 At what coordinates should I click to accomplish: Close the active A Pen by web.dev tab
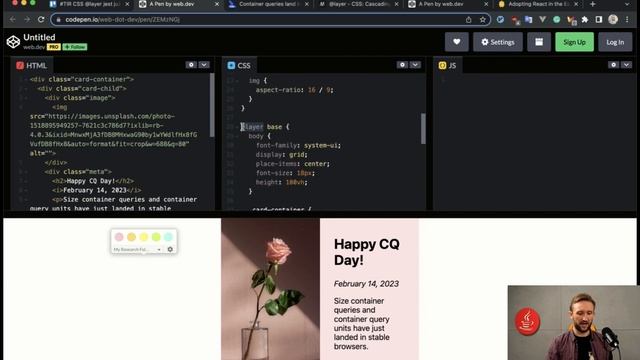pos(217,4)
